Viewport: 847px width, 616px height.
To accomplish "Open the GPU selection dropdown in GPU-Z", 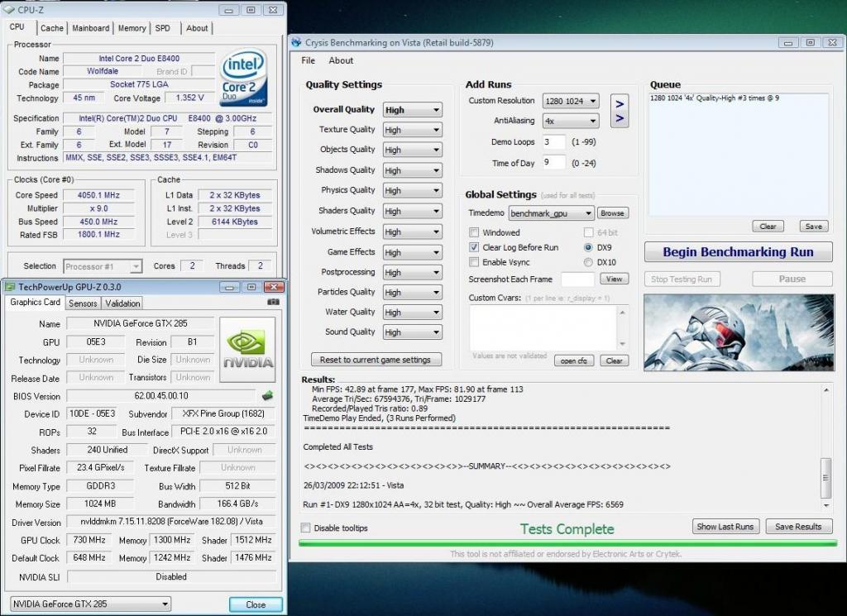I will click(x=90, y=604).
